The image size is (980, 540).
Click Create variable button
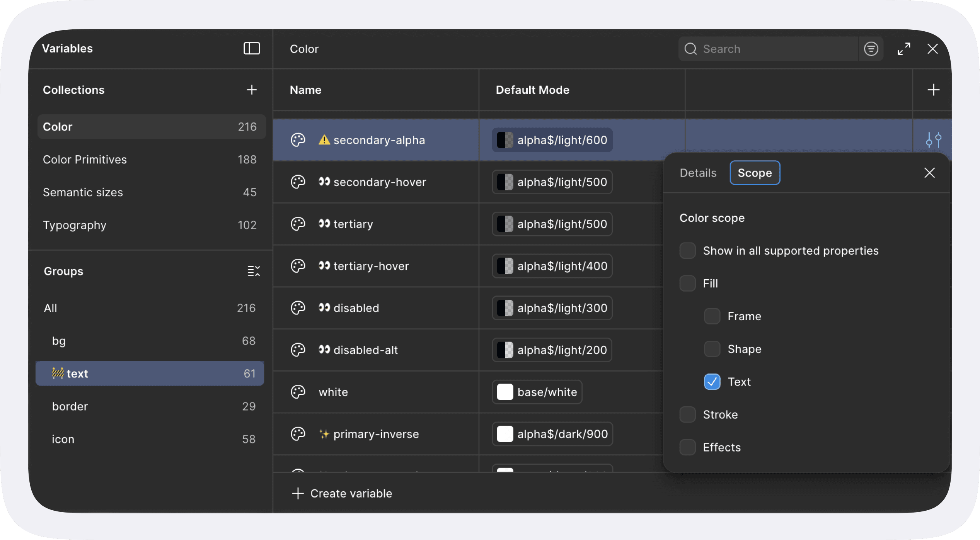(342, 493)
